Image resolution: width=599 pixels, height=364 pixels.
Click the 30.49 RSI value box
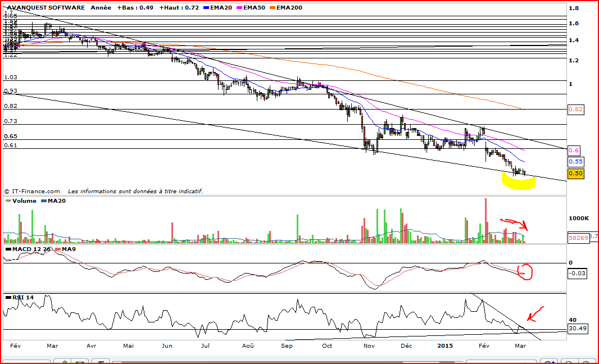point(578,328)
